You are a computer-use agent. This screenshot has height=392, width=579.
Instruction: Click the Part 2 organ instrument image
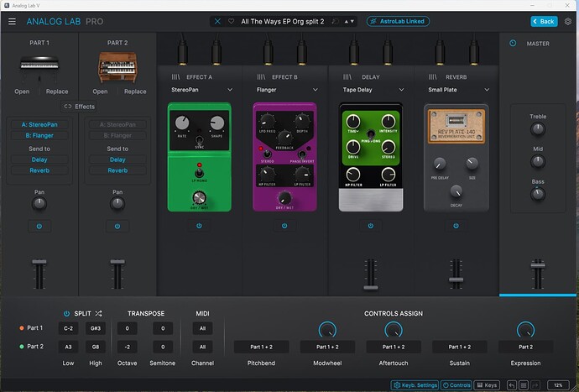point(117,66)
